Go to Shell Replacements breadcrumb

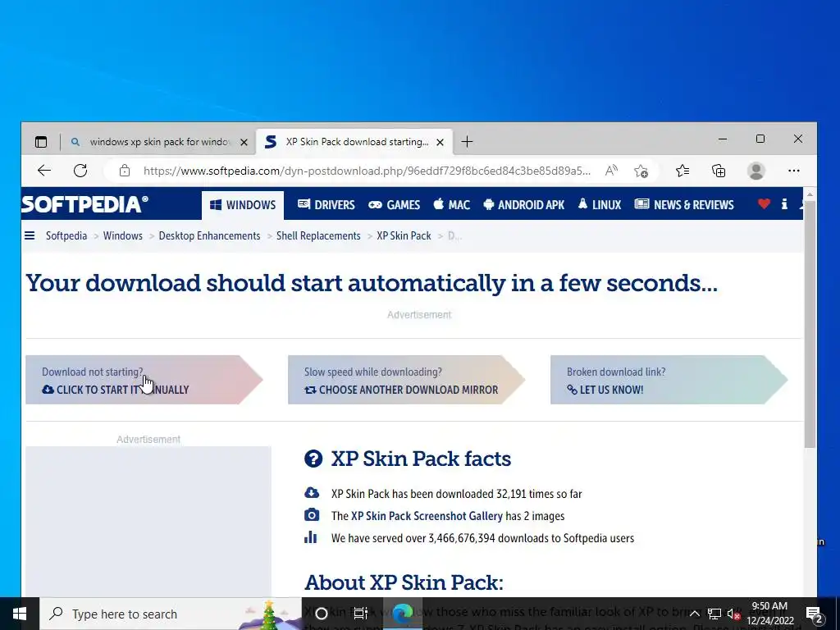click(318, 235)
